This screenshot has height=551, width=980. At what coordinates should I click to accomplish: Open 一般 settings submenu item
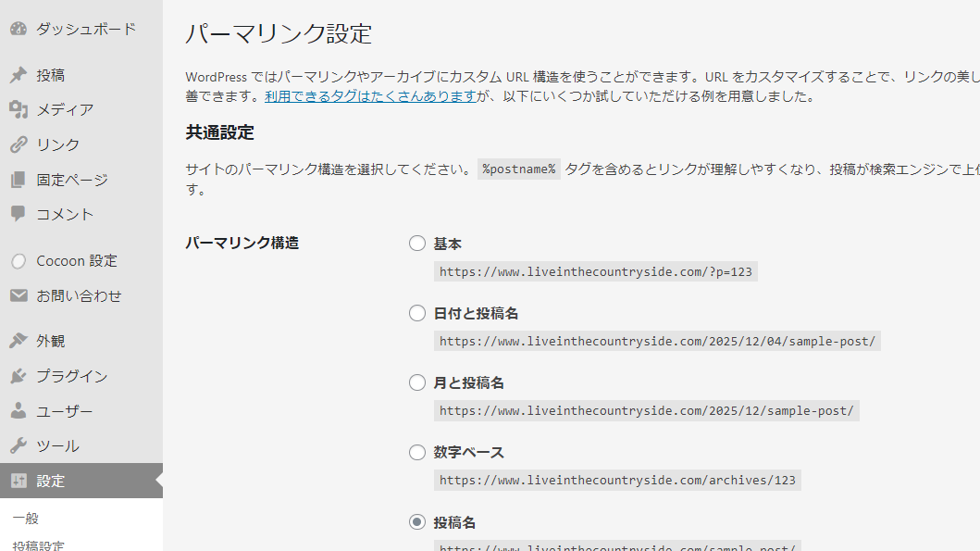tap(26, 519)
